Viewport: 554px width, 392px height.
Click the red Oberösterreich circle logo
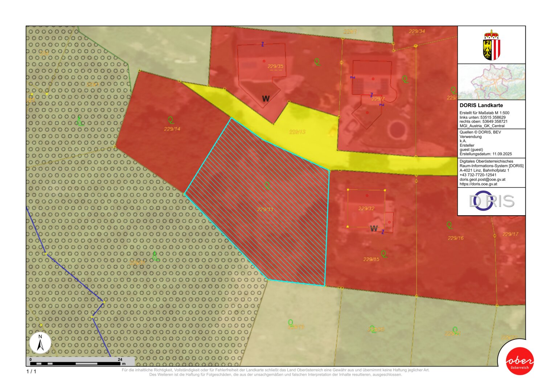(x=520, y=361)
